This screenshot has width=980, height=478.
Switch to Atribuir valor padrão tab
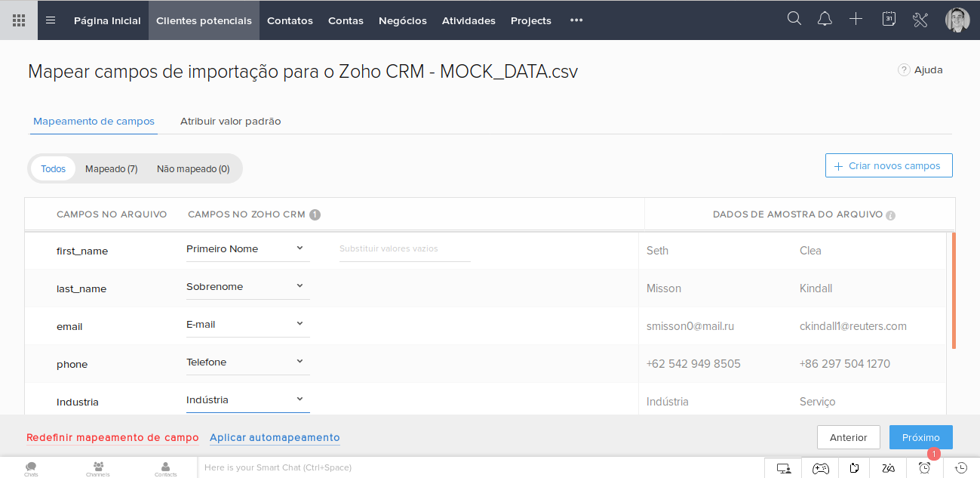coord(231,122)
